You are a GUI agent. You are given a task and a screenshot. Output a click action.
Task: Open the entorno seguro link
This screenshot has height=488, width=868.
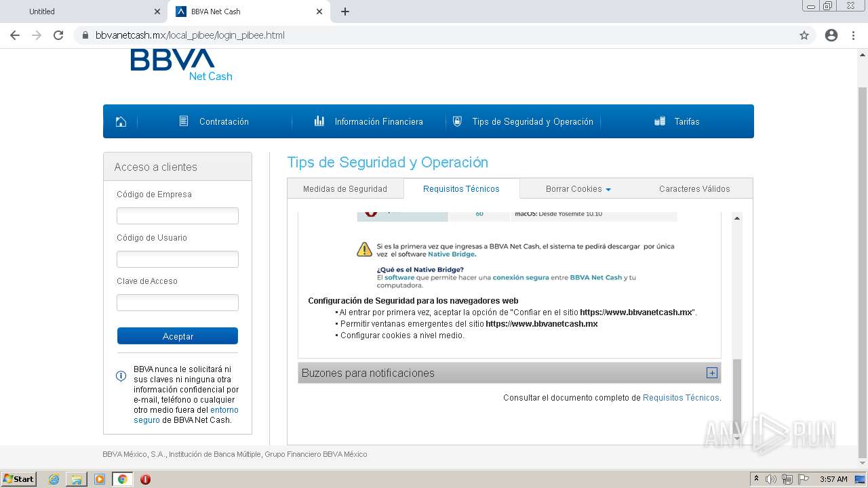coord(186,415)
